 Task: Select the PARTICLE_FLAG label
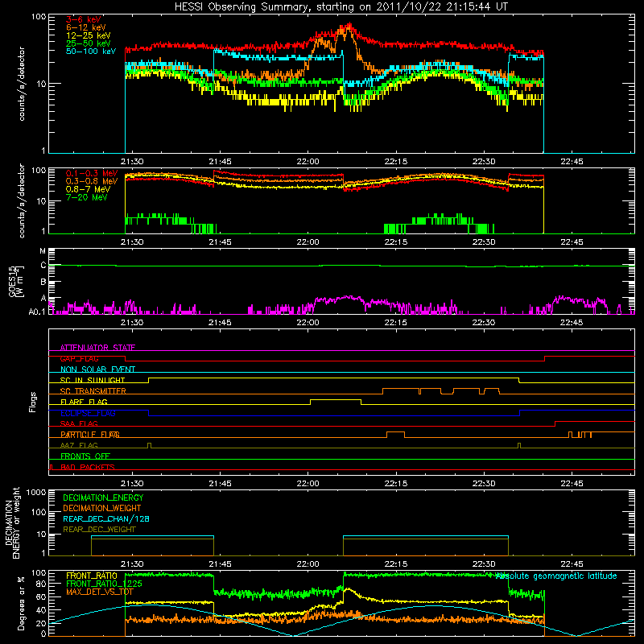90,435
